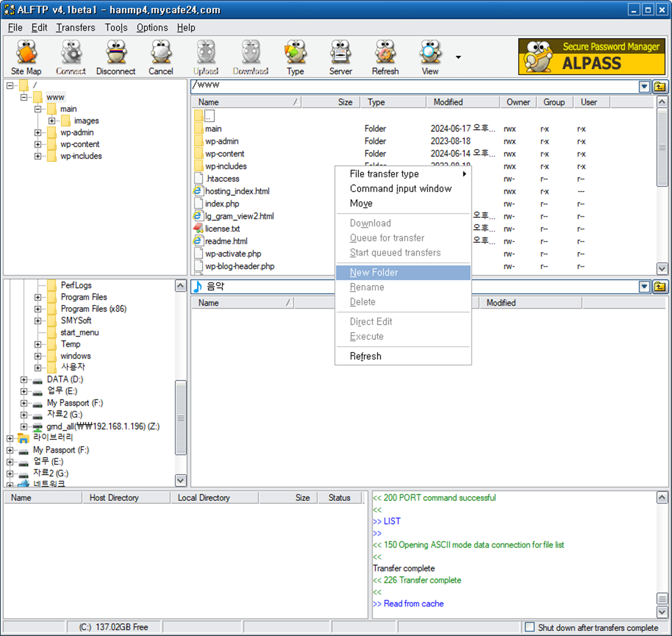
Task: Click the grayed Download toolbar icon
Action: tap(251, 57)
